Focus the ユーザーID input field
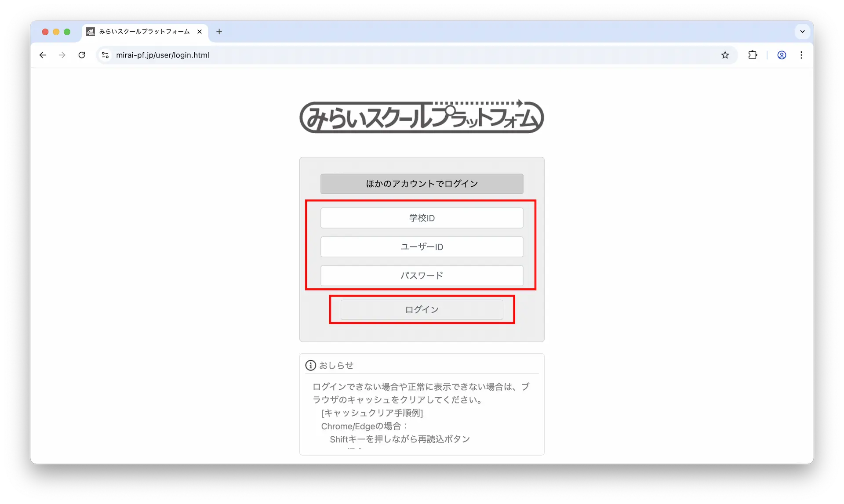Image resolution: width=844 pixels, height=504 pixels. 422,247
